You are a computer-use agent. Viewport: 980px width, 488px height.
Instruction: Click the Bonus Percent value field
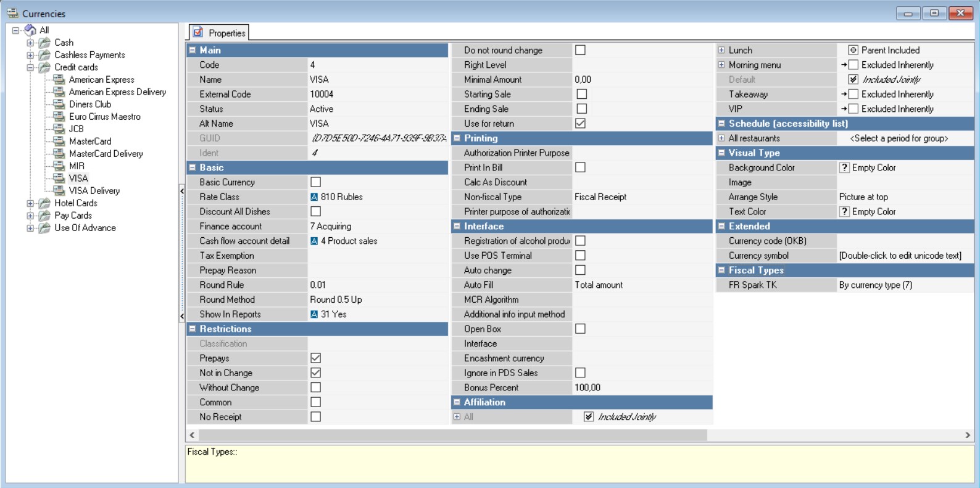point(642,388)
